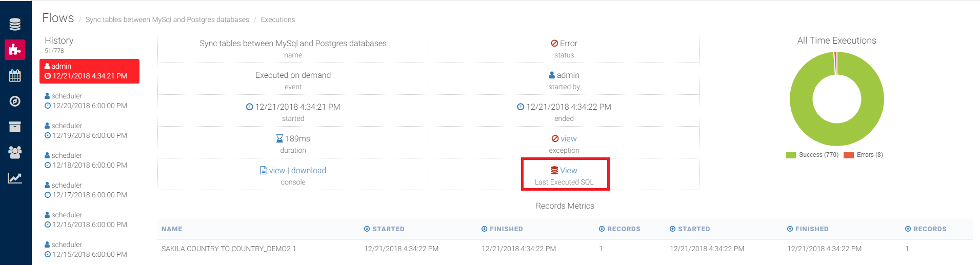
Task: Toggle the Errors legend color swatch
Action: (848, 155)
